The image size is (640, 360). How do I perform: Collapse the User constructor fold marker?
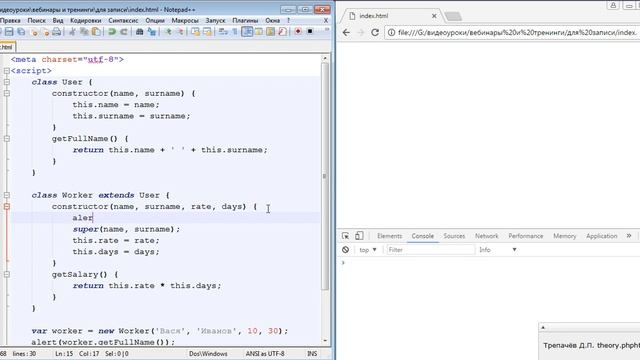(x=7, y=93)
